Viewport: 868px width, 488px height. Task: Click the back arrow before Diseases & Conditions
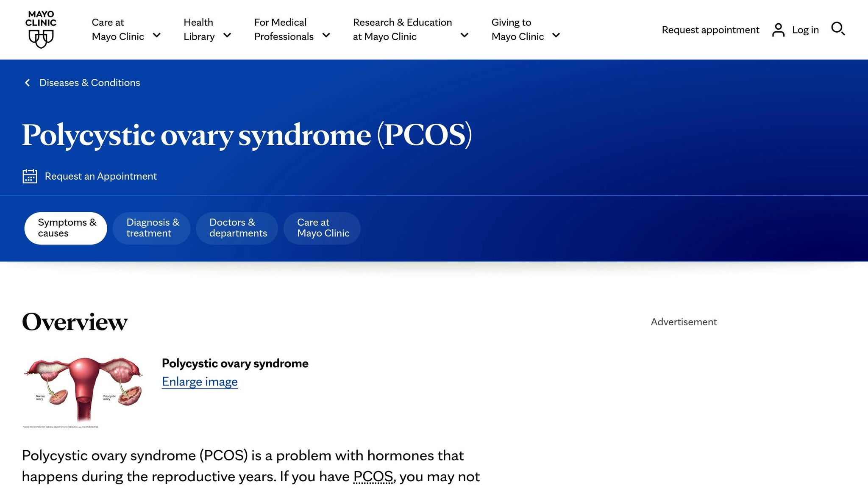click(27, 82)
